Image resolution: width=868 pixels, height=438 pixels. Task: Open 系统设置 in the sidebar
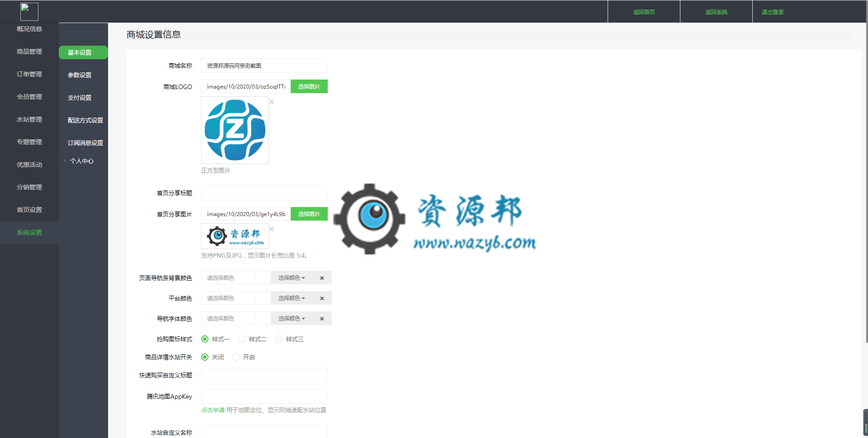[x=29, y=232]
